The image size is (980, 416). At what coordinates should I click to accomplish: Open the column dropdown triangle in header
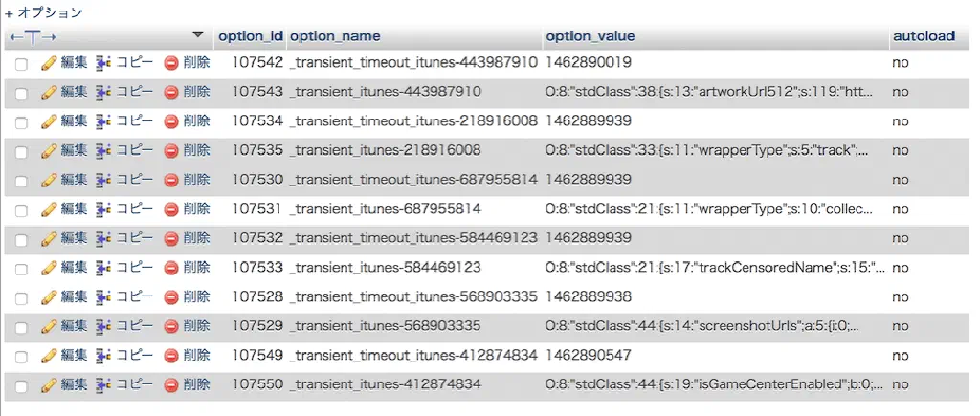pyautogui.click(x=198, y=35)
